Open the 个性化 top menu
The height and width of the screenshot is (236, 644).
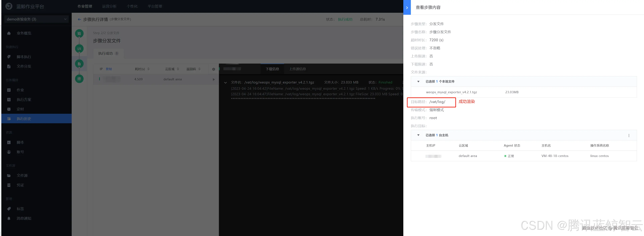point(132,6)
